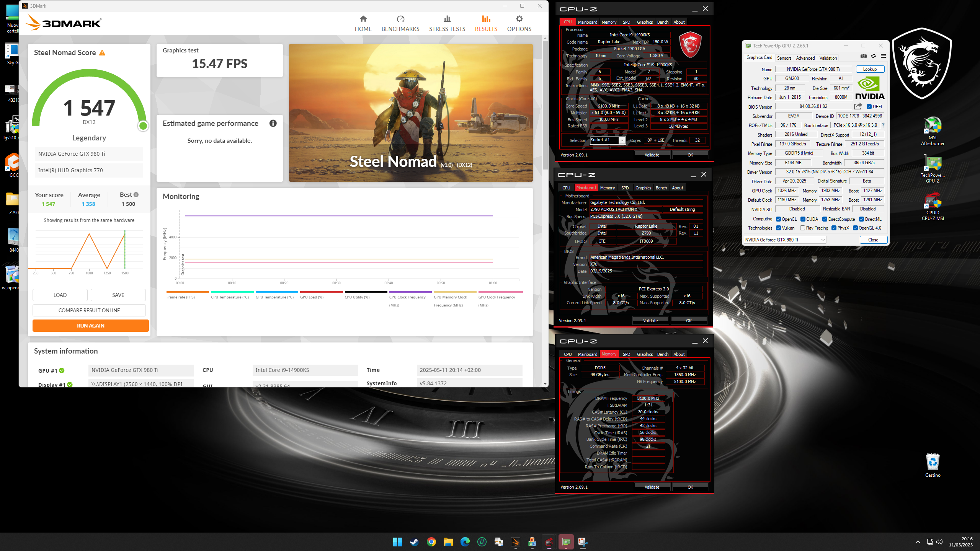Take a GPU-Z screenshot with the camera icon
Image resolution: width=980 pixels, height=551 pixels.
point(864,56)
